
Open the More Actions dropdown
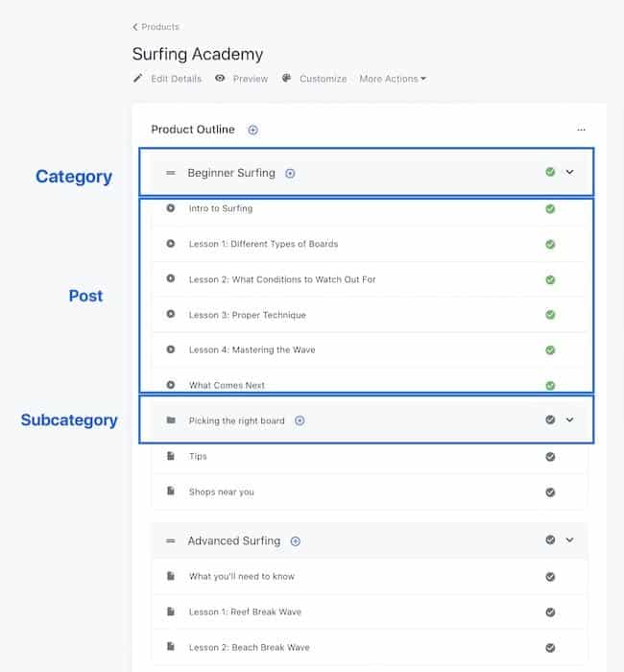(393, 79)
